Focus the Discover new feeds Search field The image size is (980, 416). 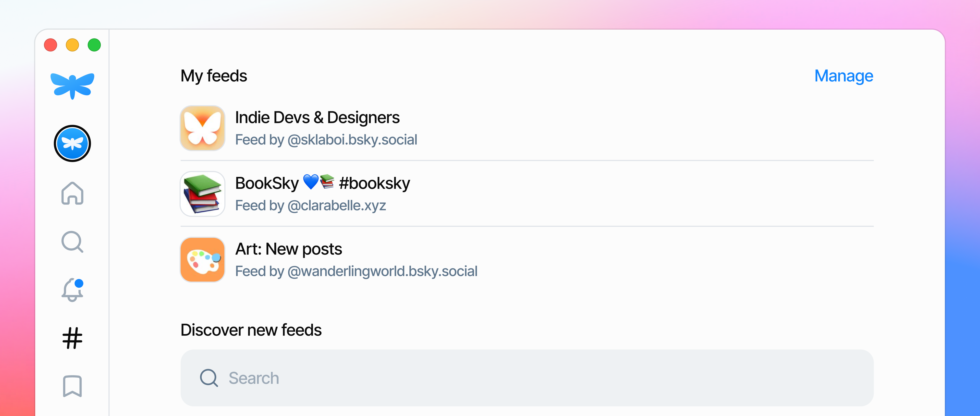[x=527, y=378]
